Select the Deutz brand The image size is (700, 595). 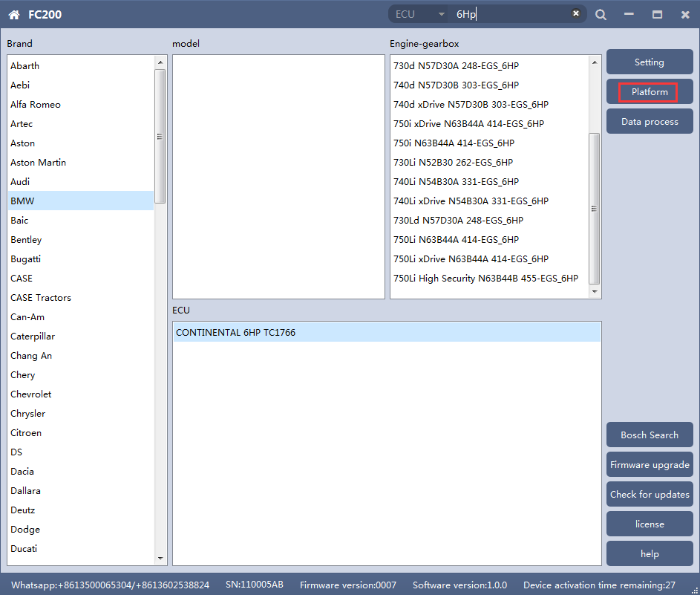[x=81, y=510]
